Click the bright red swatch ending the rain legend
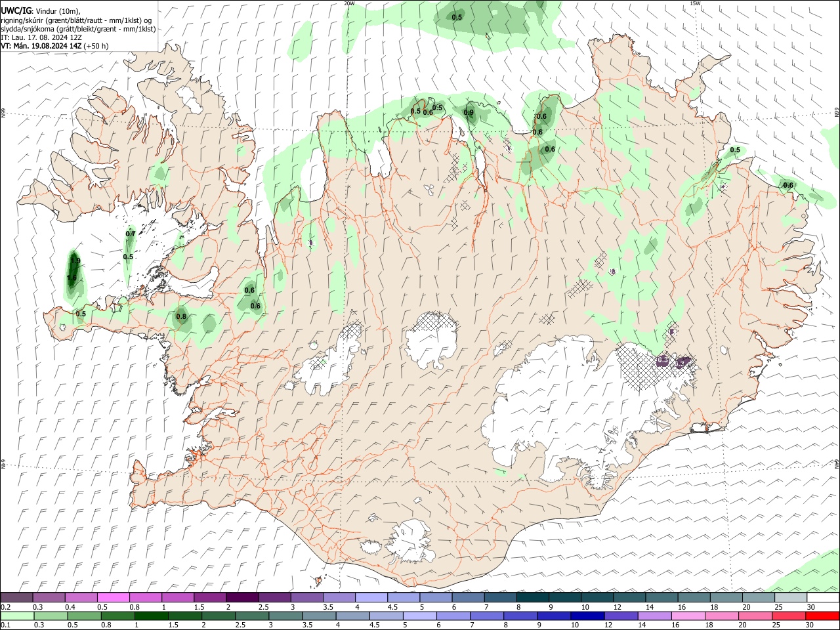This screenshot has height=630, width=840. pyautogui.click(x=823, y=616)
